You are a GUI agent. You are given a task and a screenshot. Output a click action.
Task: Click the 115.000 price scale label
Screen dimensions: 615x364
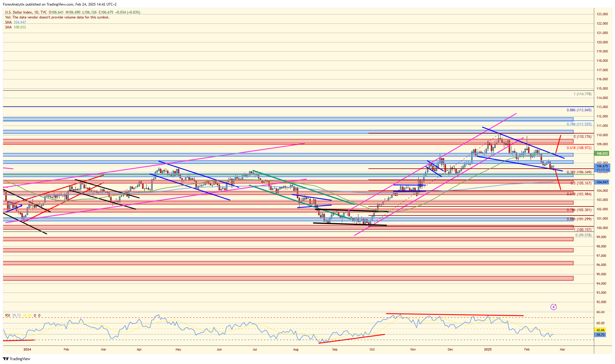602,88
